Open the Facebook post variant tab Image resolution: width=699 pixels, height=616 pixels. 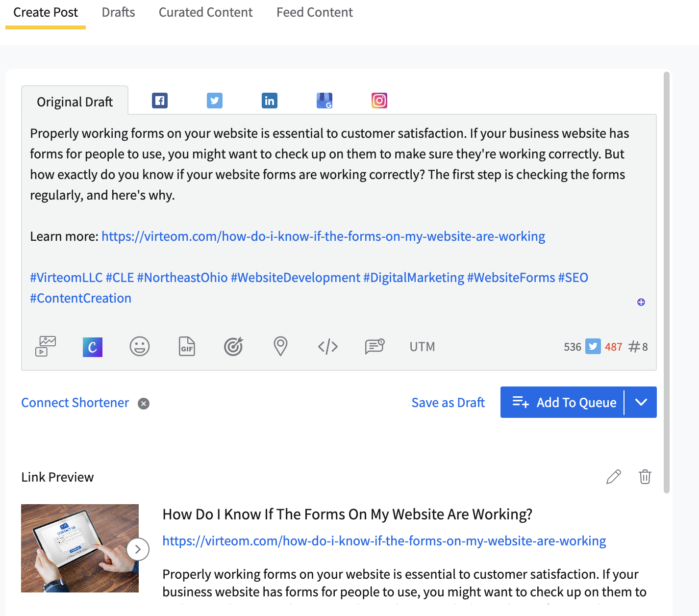160,101
